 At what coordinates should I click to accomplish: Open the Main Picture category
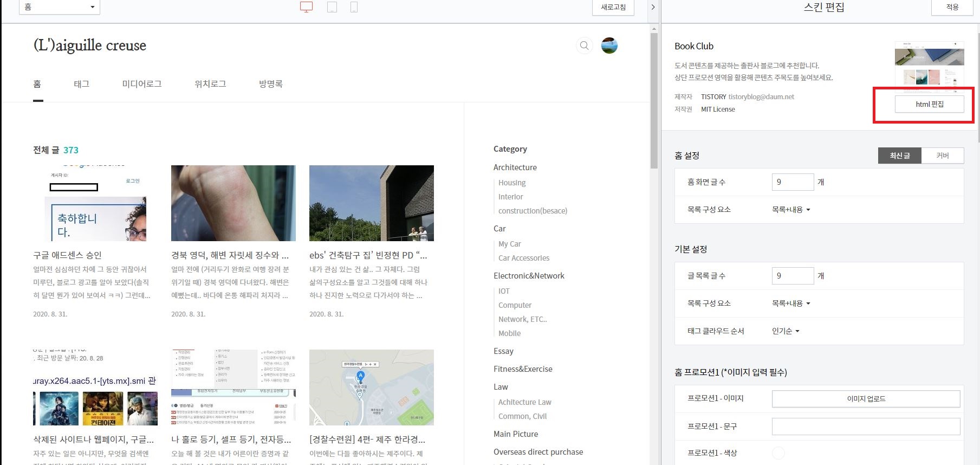[516, 434]
